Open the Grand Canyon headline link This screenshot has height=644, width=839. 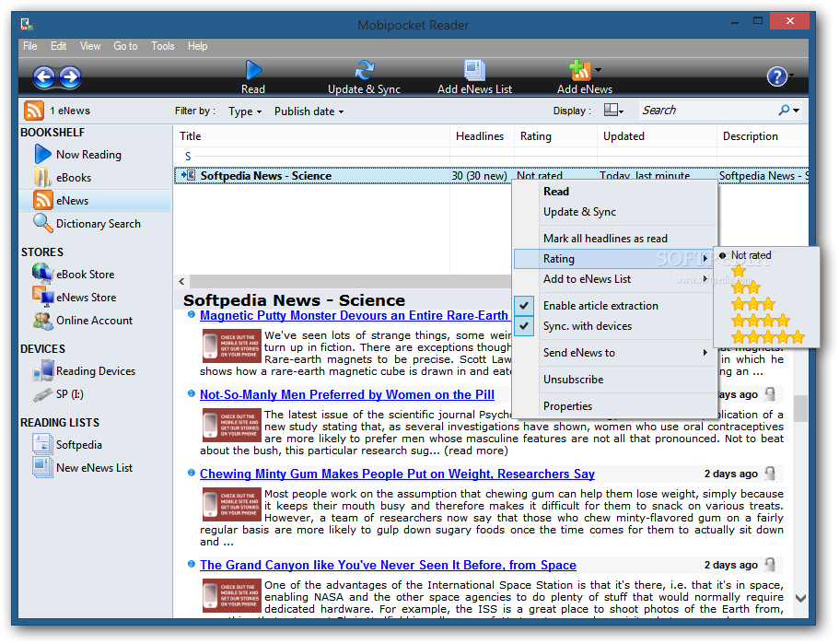click(x=388, y=565)
